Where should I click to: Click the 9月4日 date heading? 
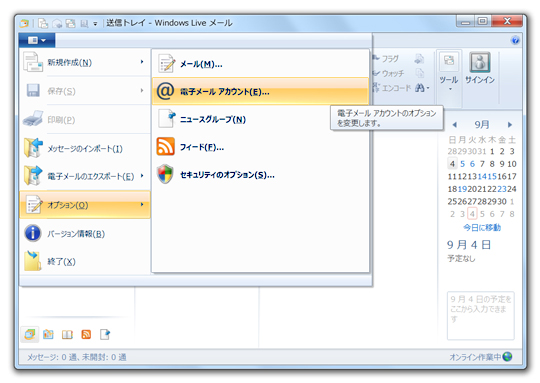(469, 245)
